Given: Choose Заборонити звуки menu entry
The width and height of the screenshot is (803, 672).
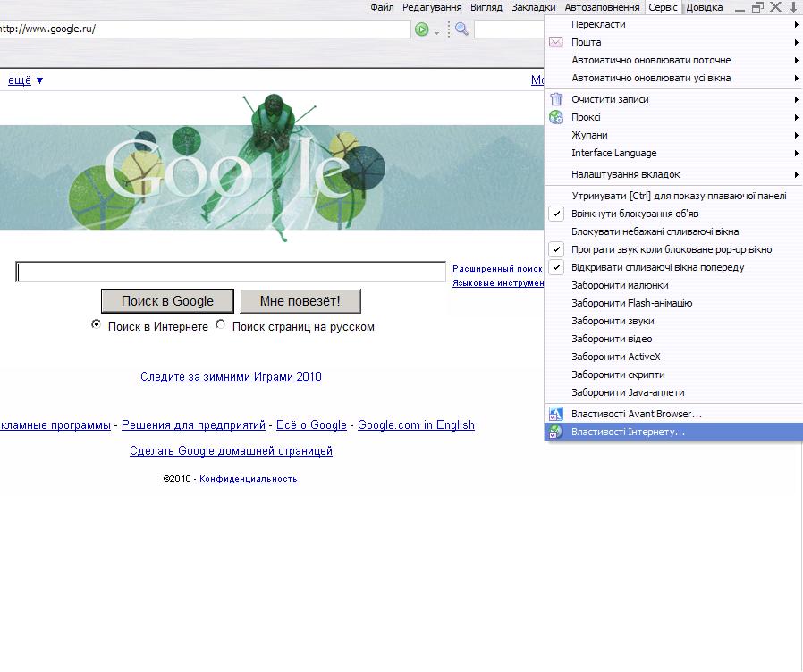Looking at the screenshot, I should [x=673, y=321].
